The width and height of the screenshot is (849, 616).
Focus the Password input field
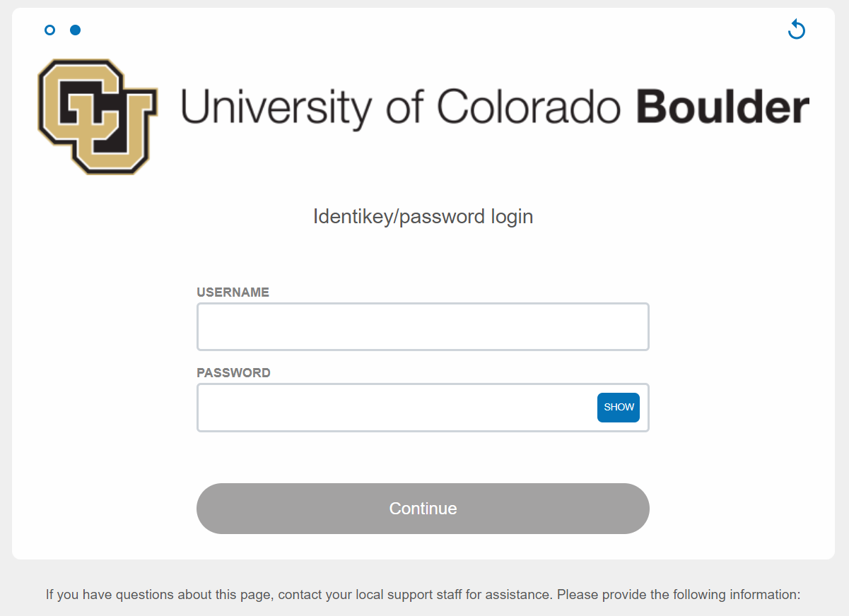pyautogui.click(x=396, y=408)
